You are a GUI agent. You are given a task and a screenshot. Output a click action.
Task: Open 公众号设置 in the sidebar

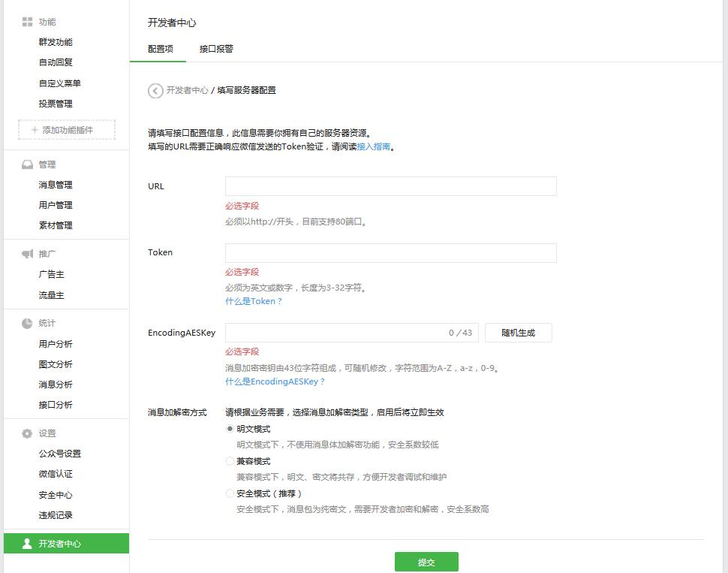pyautogui.click(x=60, y=454)
